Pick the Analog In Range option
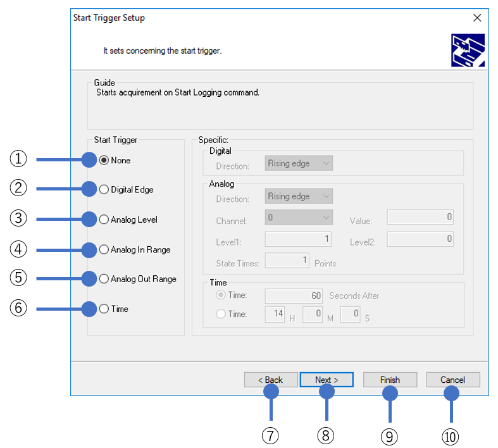 [x=104, y=250]
